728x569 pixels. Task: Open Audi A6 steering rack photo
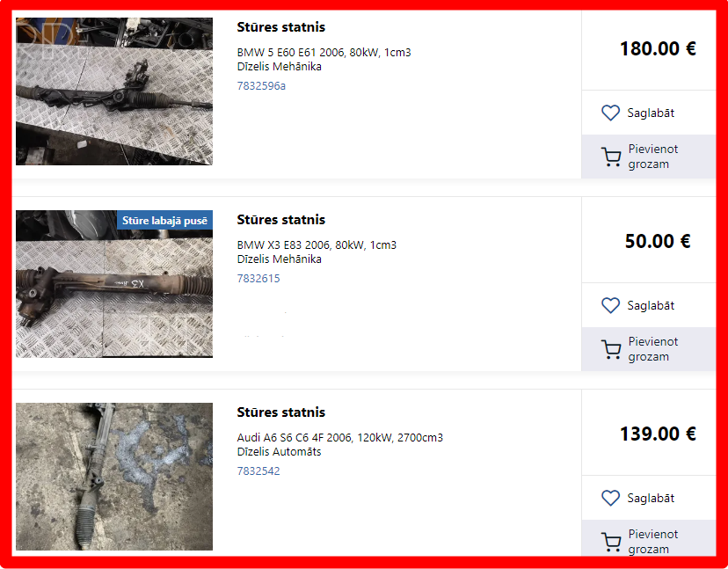click(x=114, y=477)
